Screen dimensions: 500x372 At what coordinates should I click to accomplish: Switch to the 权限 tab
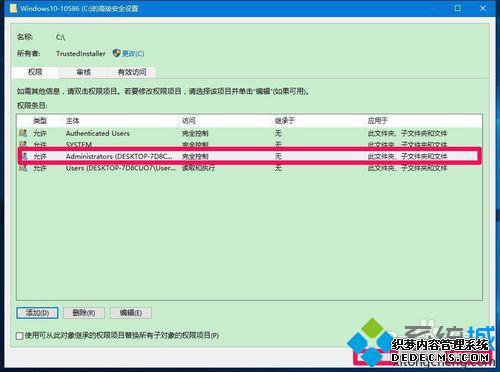[35, 72]
